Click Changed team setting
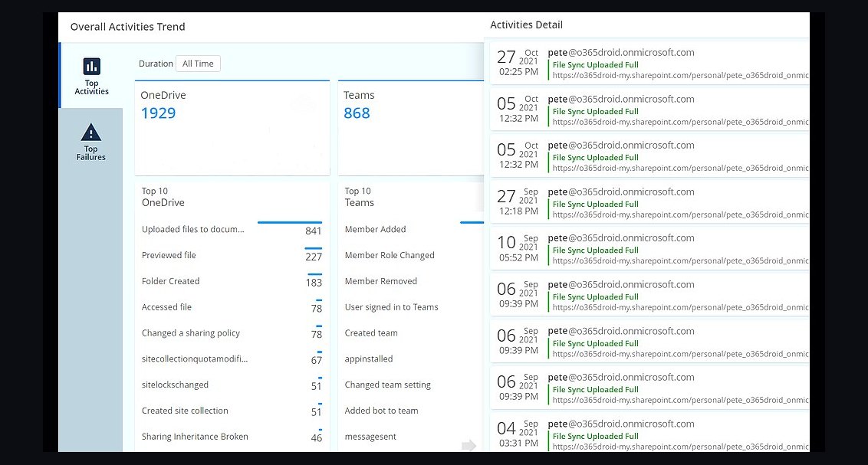Screen dimensions: 868x465 tap(387, 385)
